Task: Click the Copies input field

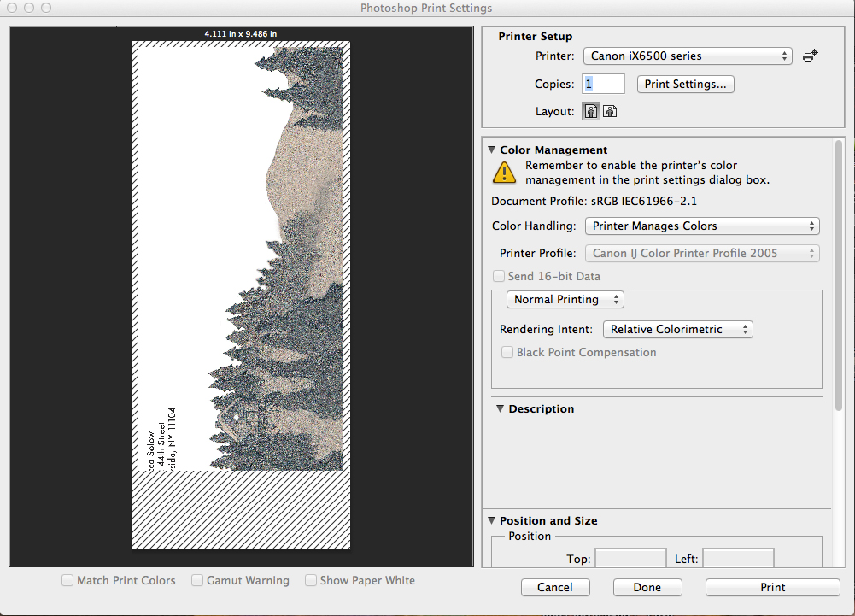Action: pyautogui.click(x=603, y=84)
